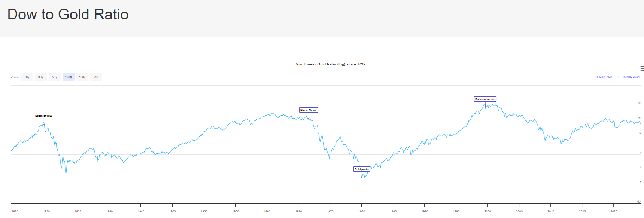Click the 2020 x-axis year label

pyautogui.click(x=614, y=211)
